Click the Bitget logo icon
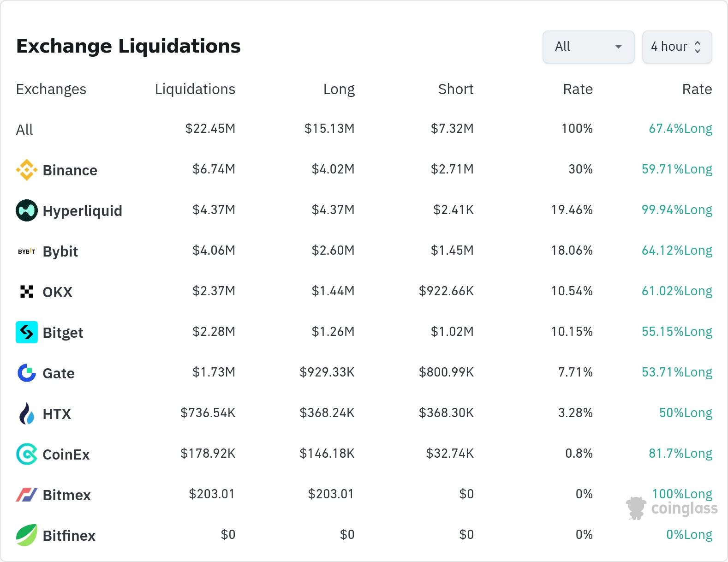The width and height of the screenshot is (728, 562). point(27,332)
